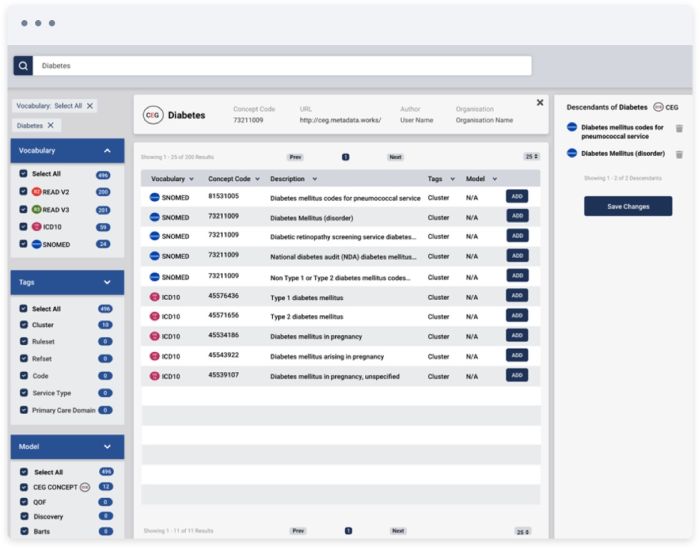
Task: Click Prev in bottom pagination
Action: (298, 531)
